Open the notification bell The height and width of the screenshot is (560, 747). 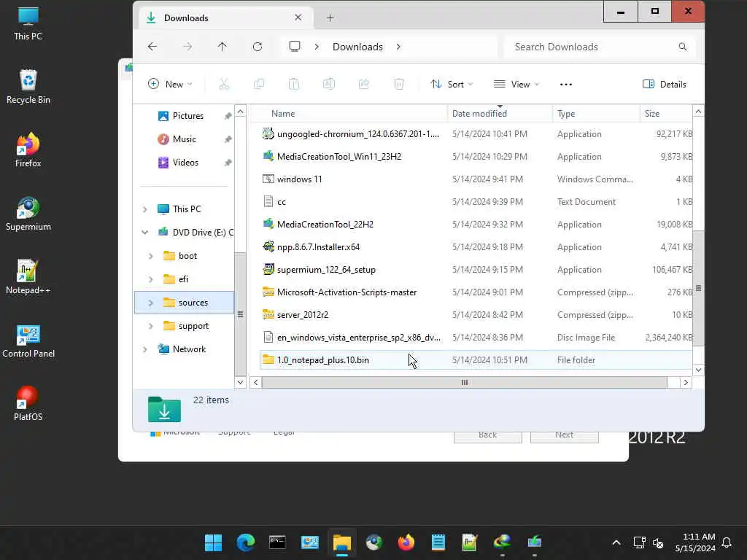tap(727, 542)
